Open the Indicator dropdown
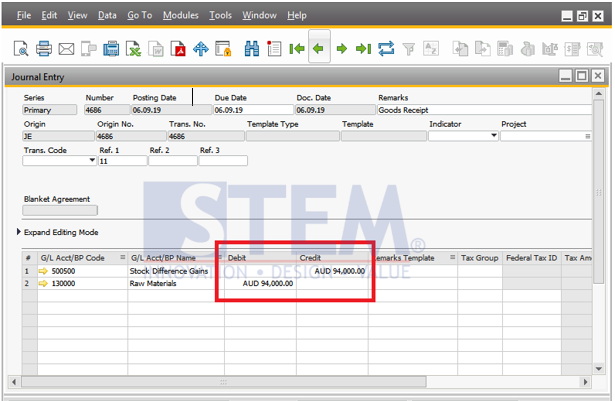This screenshot has height=401, width=615. [x=494, y=136]
